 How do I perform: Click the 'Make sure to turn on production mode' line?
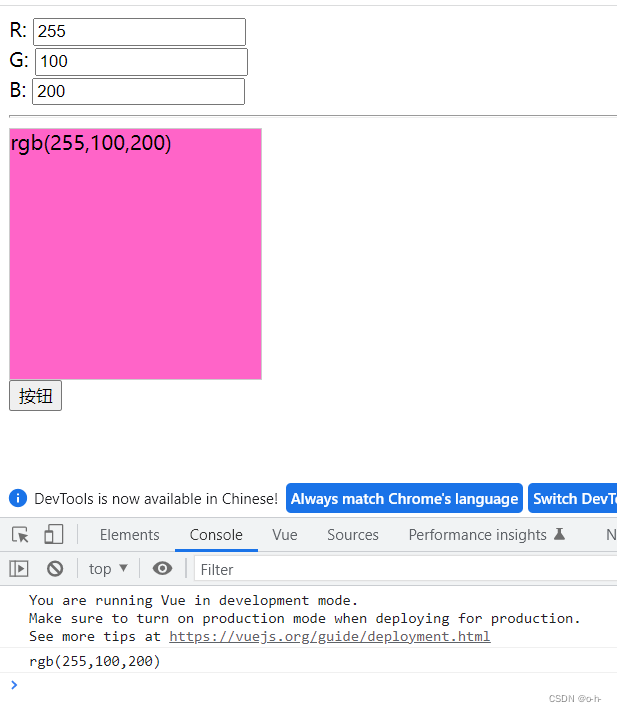tap(305, 618)
